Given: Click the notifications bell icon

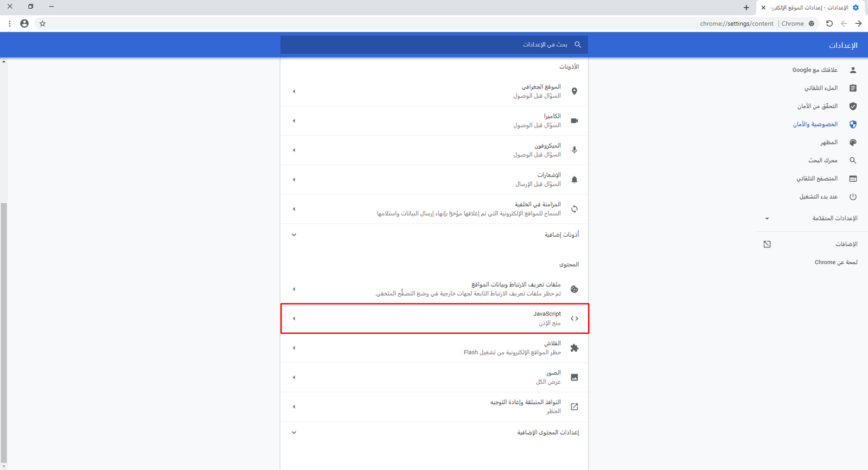Looking at the screenshot, I should [574, 180].
